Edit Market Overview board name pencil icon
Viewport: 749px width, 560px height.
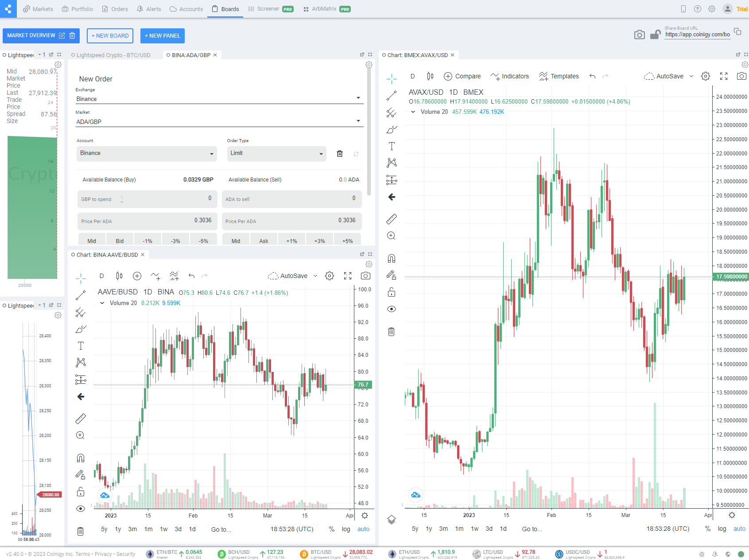tap(62, 35)
